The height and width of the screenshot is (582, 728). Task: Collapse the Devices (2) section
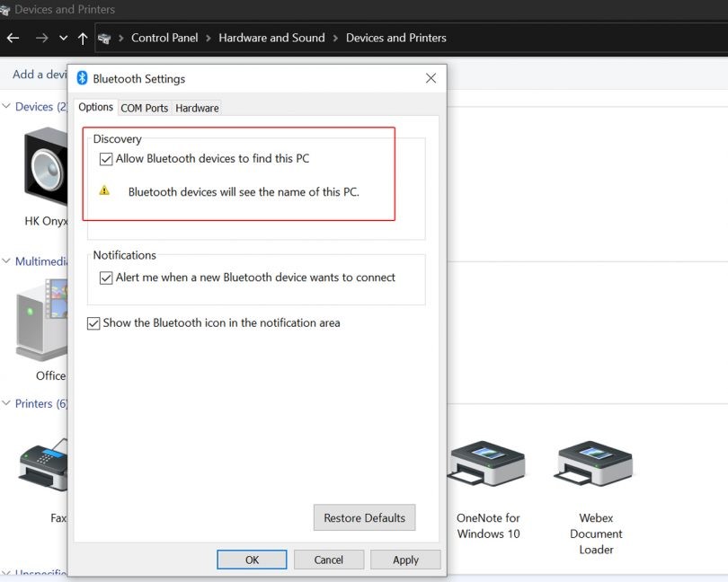(x=7, y=106)
